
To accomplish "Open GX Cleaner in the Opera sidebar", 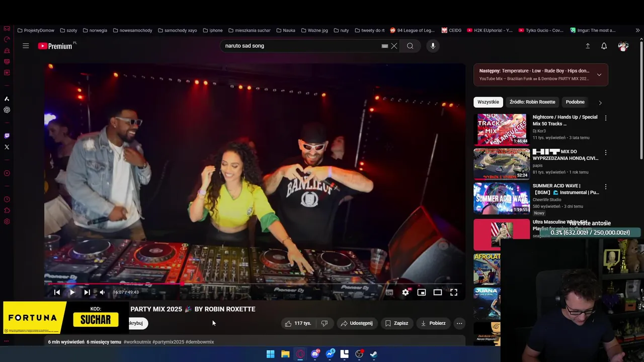I will click(x=7, y=51).
